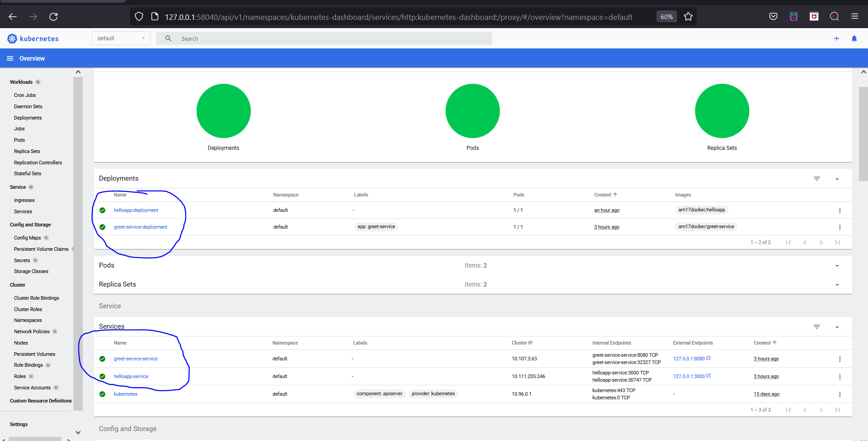
Task: Open the filter icon on the Deployments card
Action: click(x=817, y=178)
